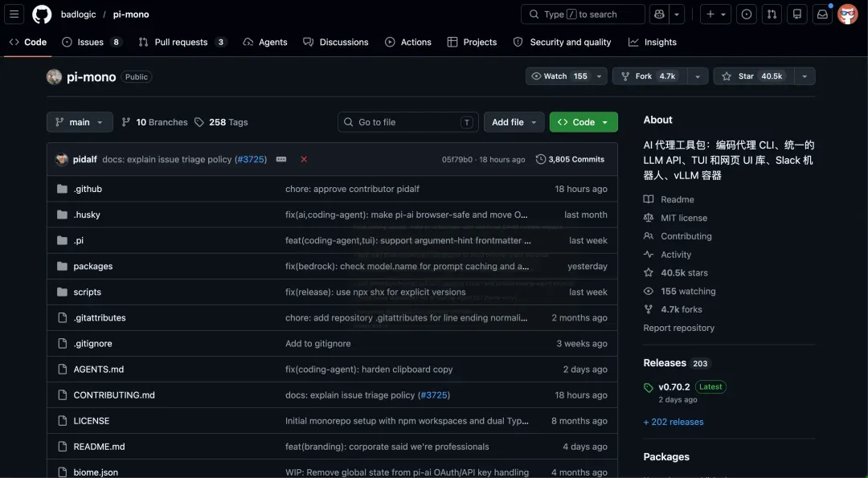Open the green Code dropdown button

tap(583, 122)
